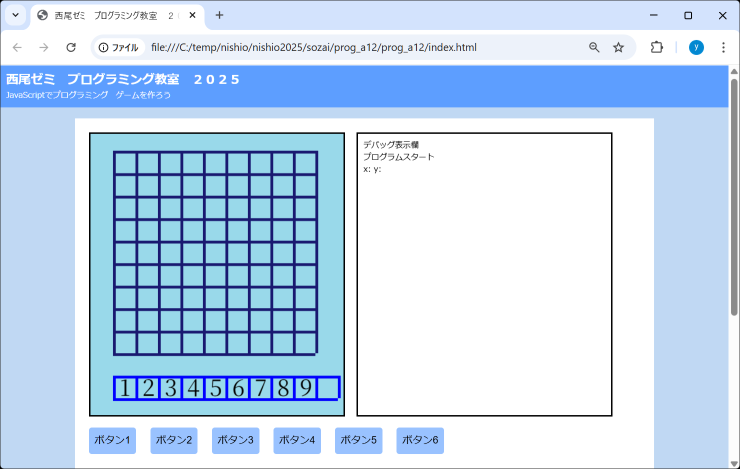Viewport: 740px width, 469px height.
Task: Maximize the browser window
Action: tap(688, 15)
